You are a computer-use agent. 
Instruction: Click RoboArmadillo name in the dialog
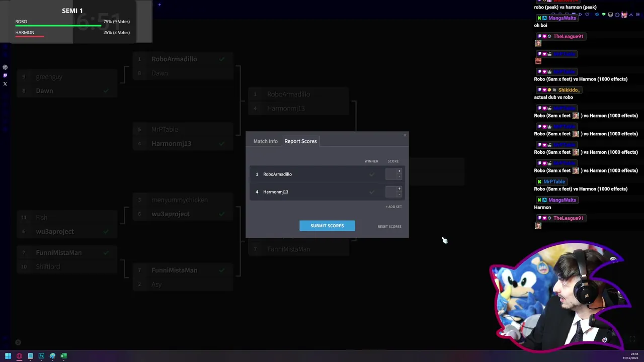(x=277, y=174)
